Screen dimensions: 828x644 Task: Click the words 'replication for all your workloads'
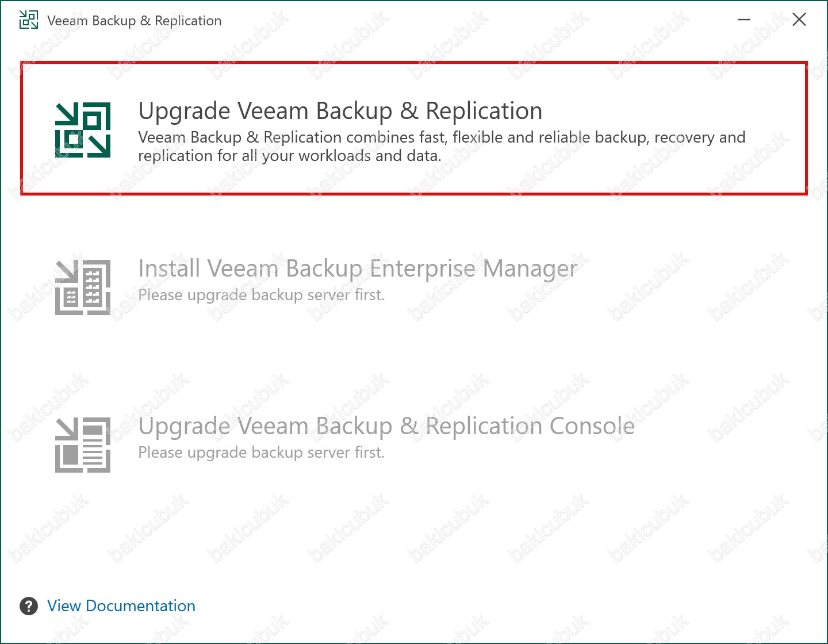255,156
